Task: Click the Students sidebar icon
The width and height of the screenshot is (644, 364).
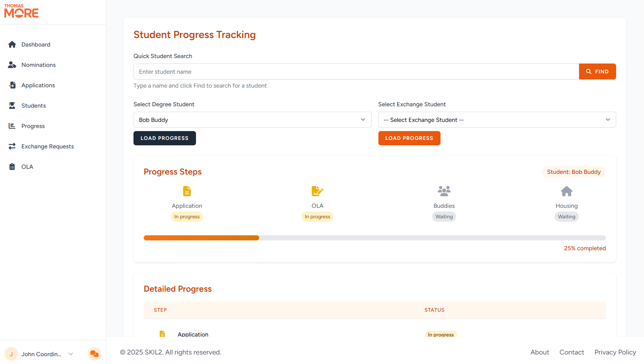Action: [x=12, y=106]
